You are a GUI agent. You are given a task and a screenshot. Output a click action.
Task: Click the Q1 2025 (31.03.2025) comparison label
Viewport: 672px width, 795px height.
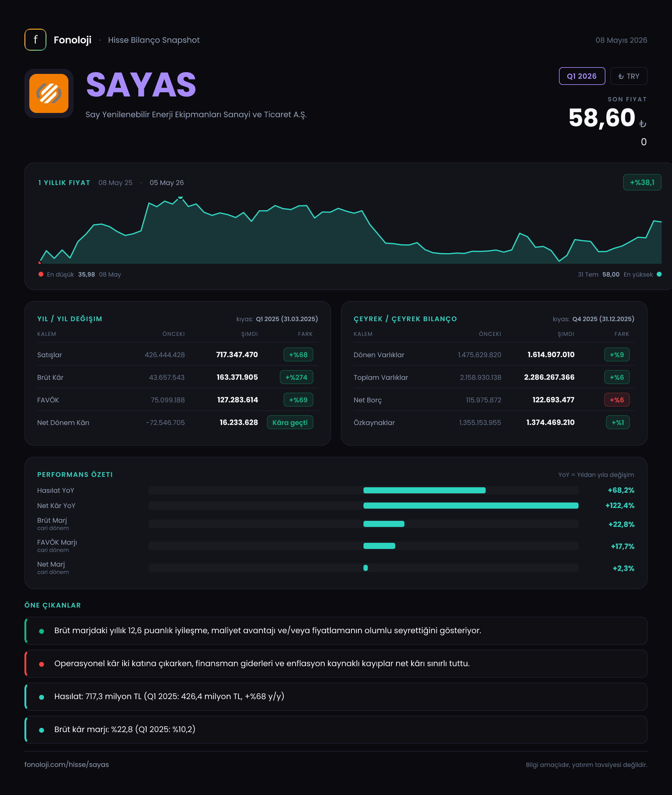pyautogui.click(x=287, y=319)
